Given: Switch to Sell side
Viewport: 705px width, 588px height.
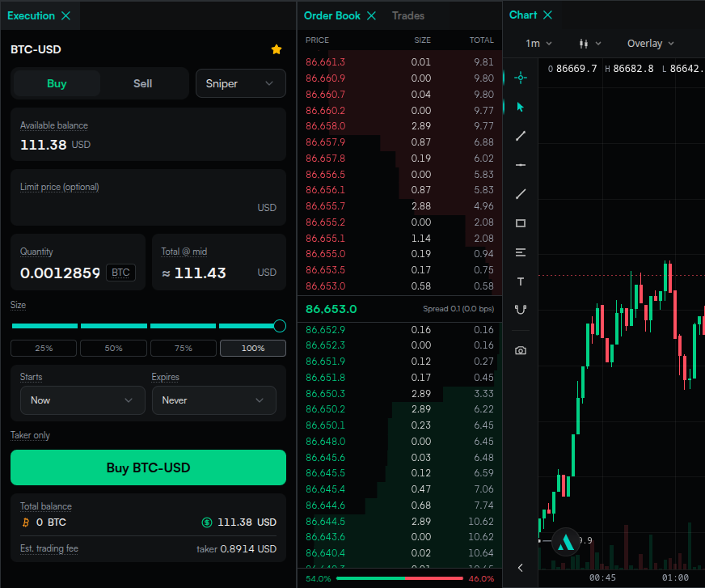Looking at the screenshot, I should point(142,83).
